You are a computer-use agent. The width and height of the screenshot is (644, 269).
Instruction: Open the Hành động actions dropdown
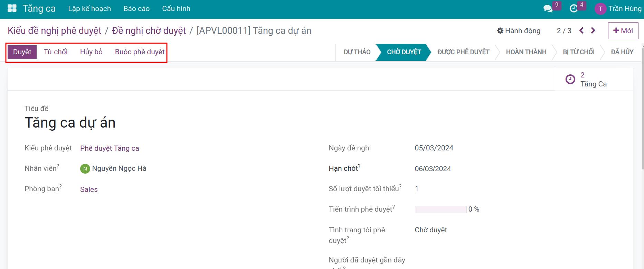tap(519, 31)
